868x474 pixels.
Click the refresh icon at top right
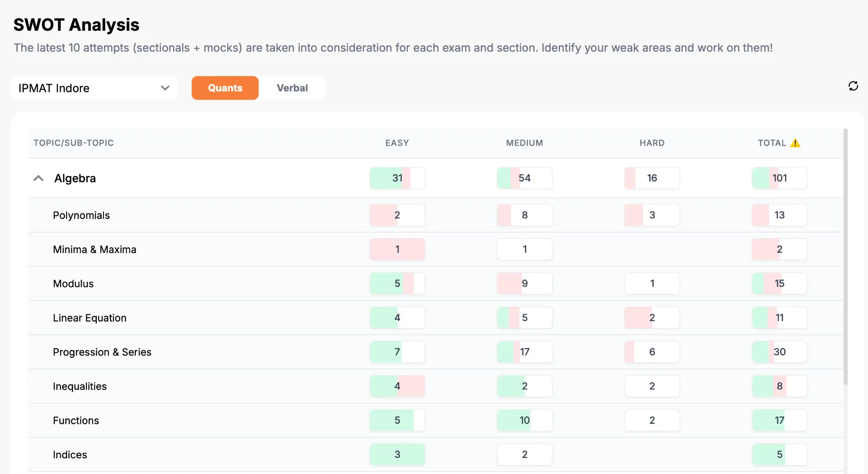[853, 86]
